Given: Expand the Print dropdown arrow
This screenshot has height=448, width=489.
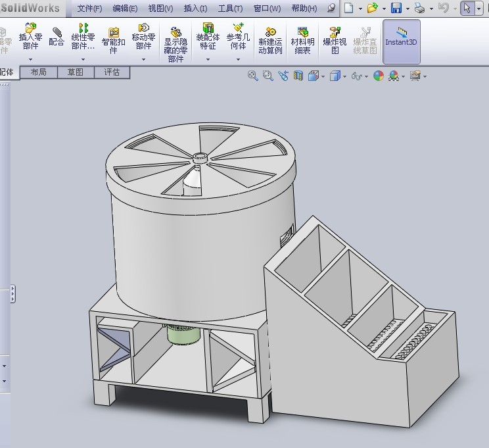Looking at the screenshot, I should [432, 9].
